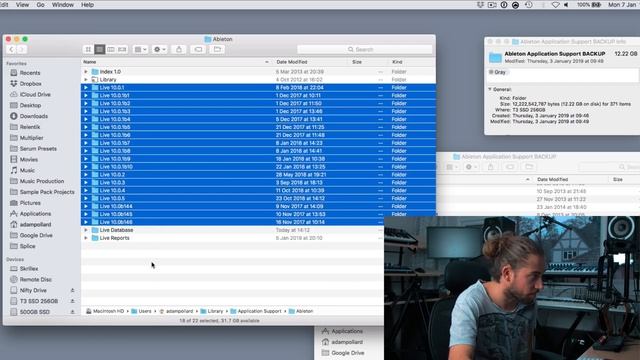640x360 pixels.
Task: Open the View menu
Action: [22, 5]
